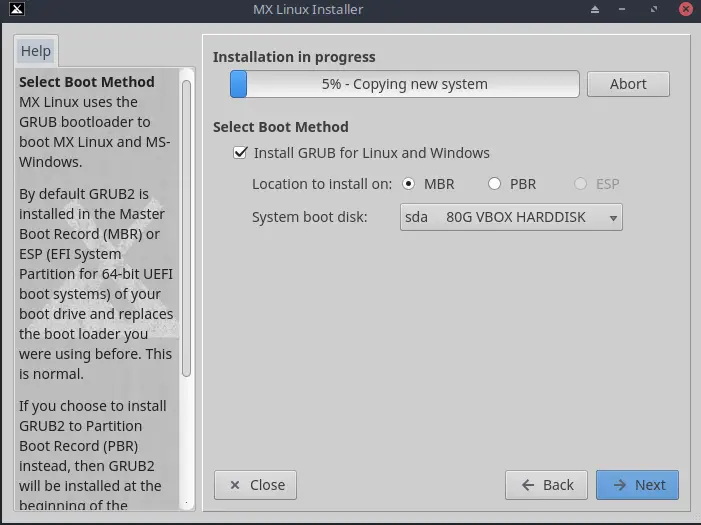Image resolution: width=701 pixels, height=525 pixels.
Task: Proceed with the Next button
Action: coord(637,485)
